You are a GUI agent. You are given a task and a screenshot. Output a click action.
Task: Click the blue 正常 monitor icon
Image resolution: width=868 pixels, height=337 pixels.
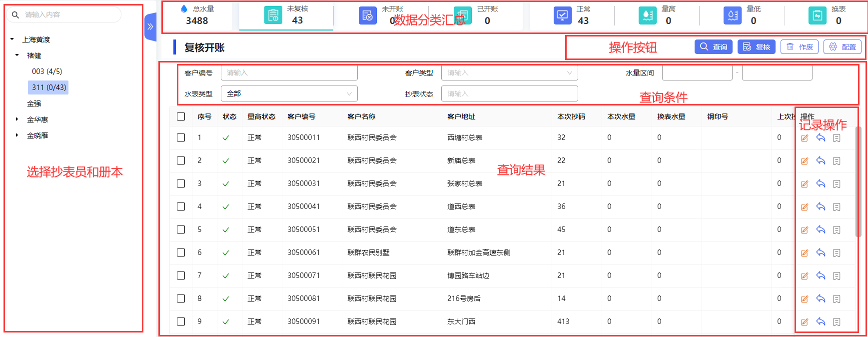563,15
